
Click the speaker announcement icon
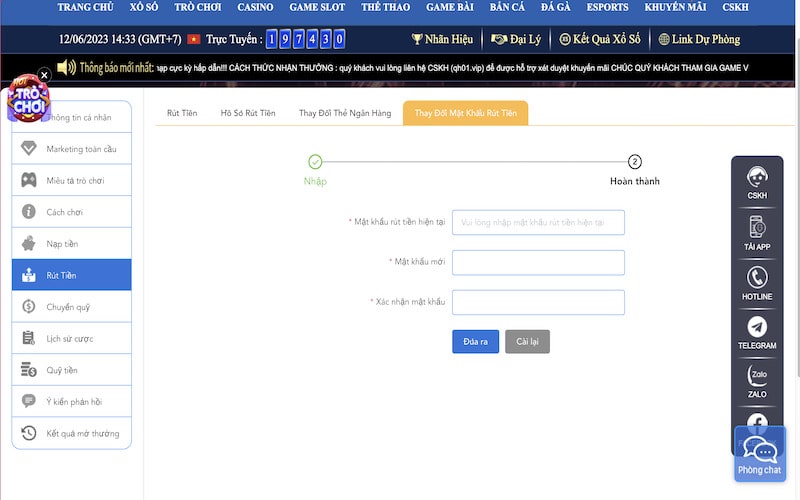click(66, 67)
